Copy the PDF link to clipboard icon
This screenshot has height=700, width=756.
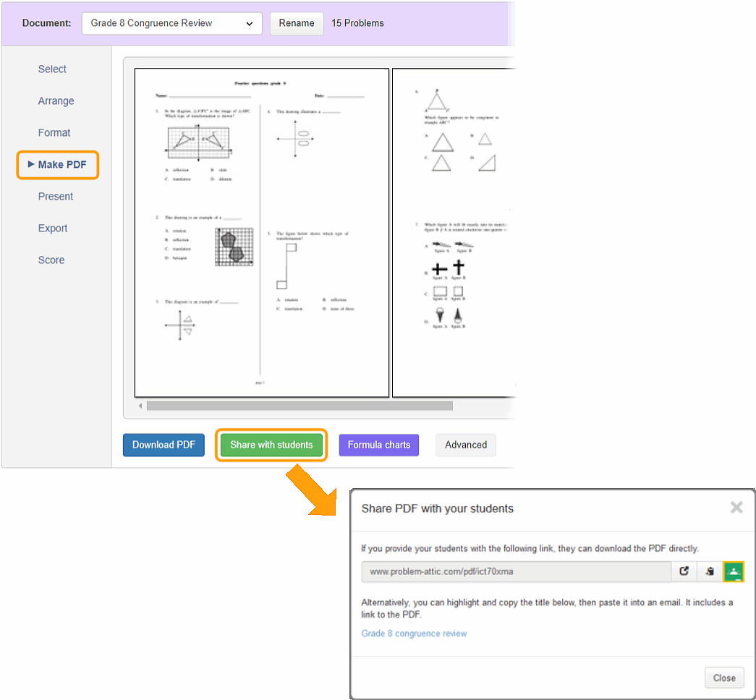pos(710,571)
